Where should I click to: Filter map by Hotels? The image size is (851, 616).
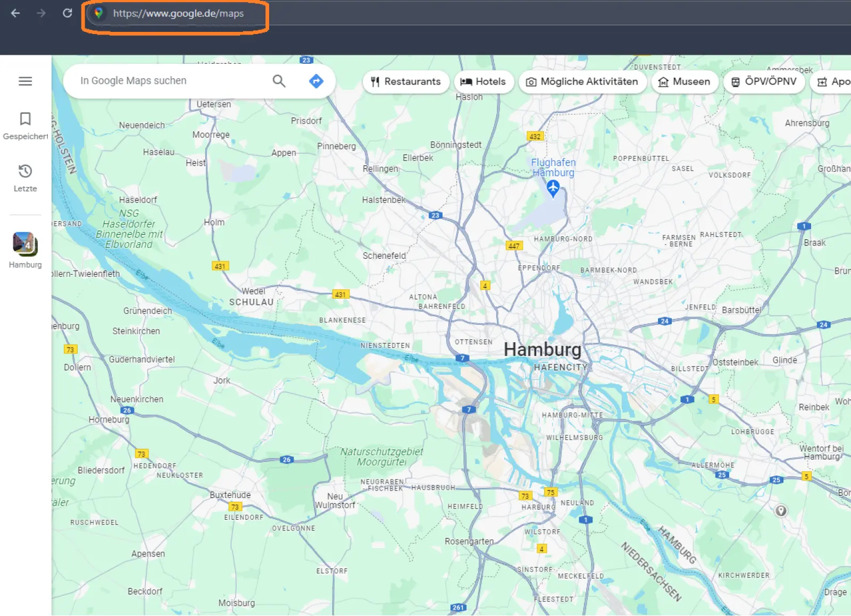click(x=483, y=82)
